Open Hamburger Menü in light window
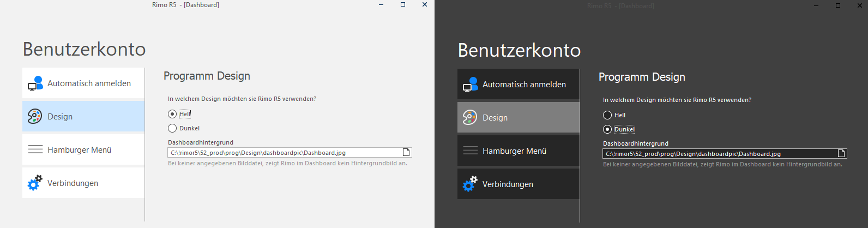Screen dimensions: 868x228 tap(83, 149)
